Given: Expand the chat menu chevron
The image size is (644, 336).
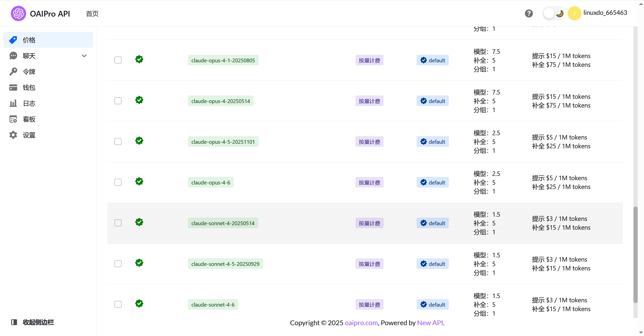Looking at the screenshot, I should click(84, 56).
